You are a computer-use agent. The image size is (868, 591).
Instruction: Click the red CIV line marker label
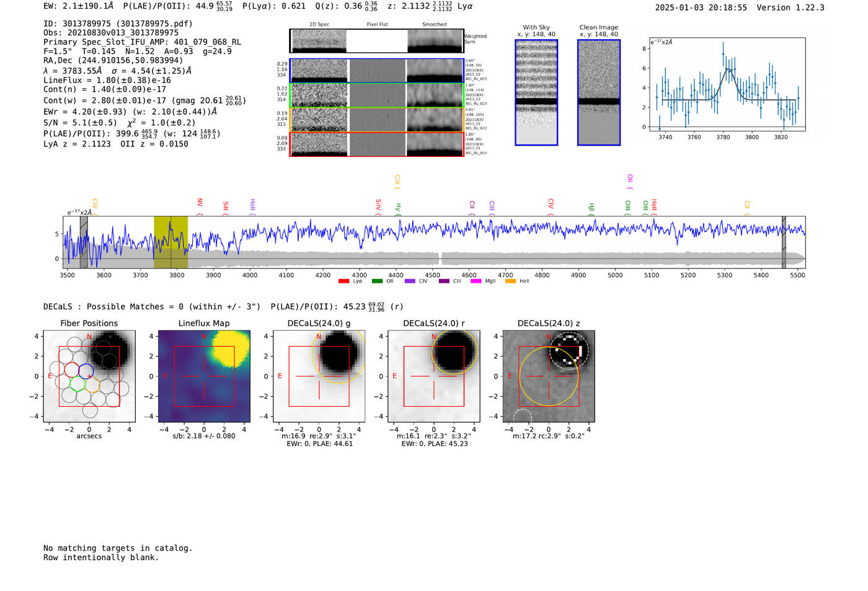click(x=551, y=207)
